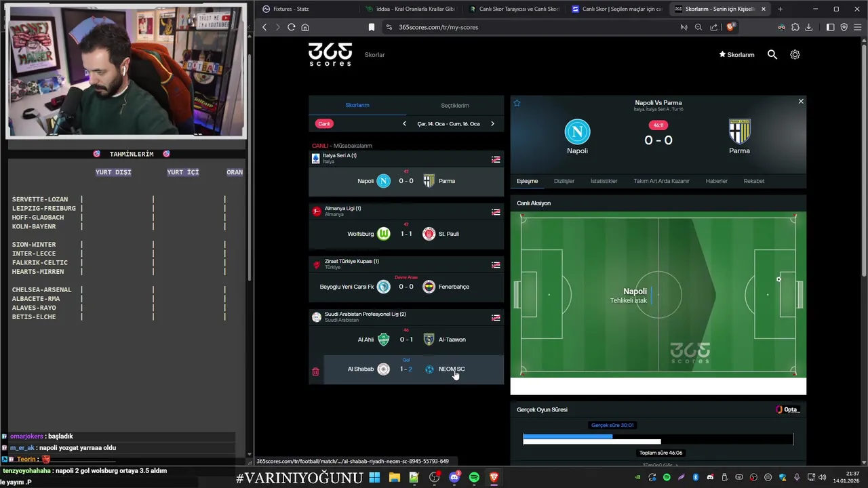The image size is (868, 488).
Task: Toggle the Ziraat Türkiye Kupası flag icon
Action: (496, 265)
